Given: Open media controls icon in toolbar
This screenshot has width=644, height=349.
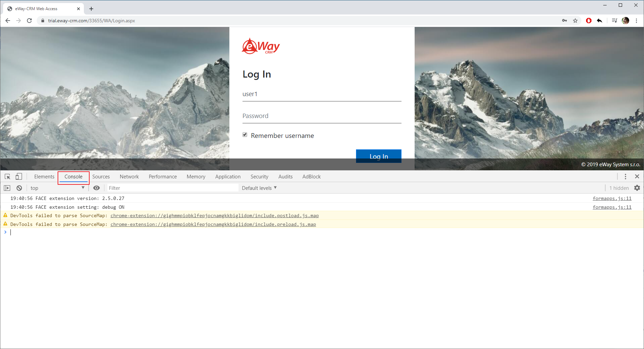Looking at the screenshot, I should point(614,21).
